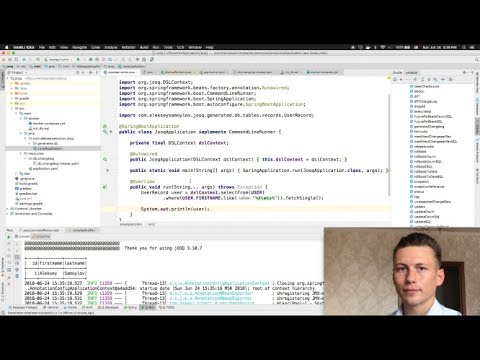Switch to the Endpoints tab in Run panel
Viewport: 480px width, 360px height.
click(x=41, y=236)
